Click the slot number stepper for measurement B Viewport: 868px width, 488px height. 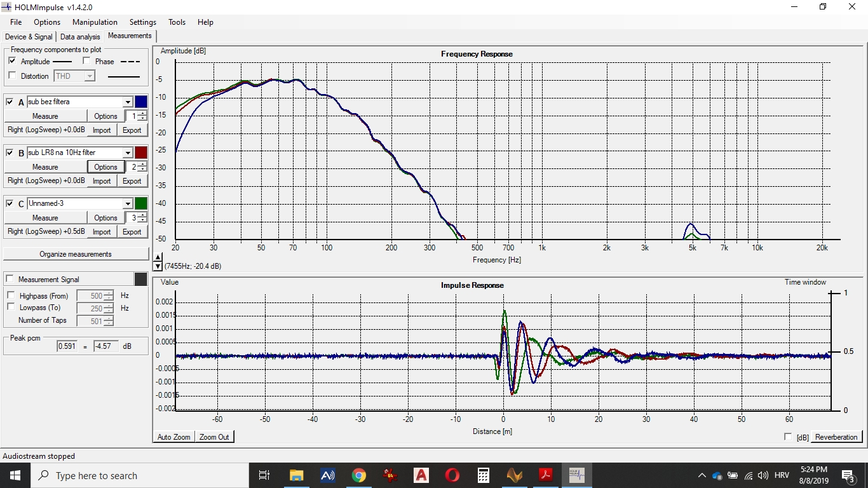pos(142,166)
